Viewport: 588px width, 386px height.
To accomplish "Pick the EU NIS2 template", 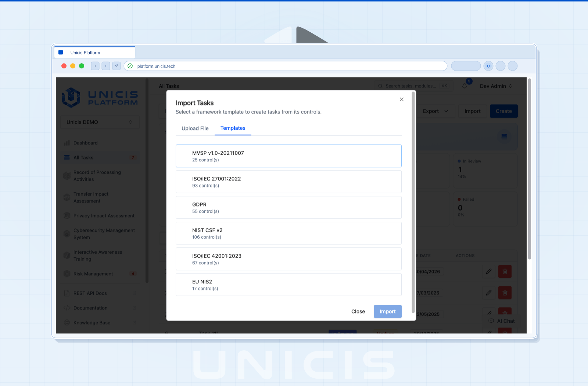I will [x=288, y=285].
